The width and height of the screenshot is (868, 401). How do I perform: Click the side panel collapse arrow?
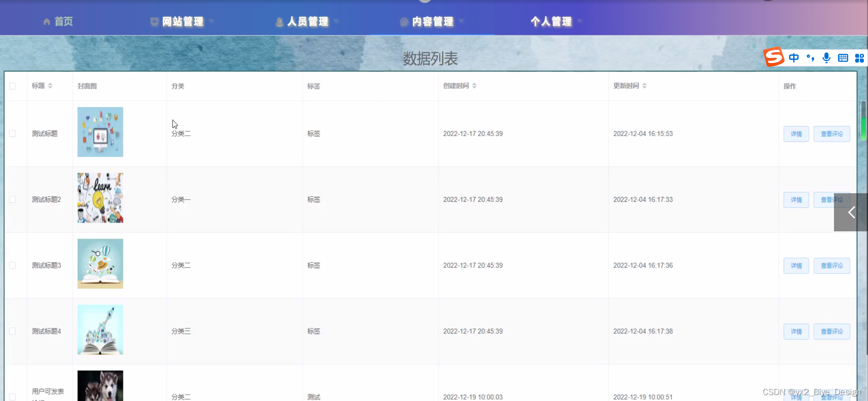pyautogui.click(x=851, y=212)
